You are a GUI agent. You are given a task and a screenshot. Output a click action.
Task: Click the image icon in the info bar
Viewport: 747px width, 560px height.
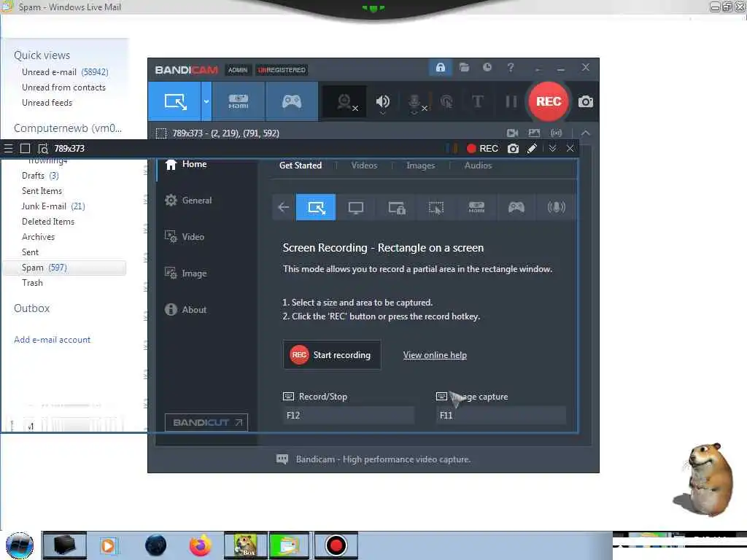pos(534,133)
